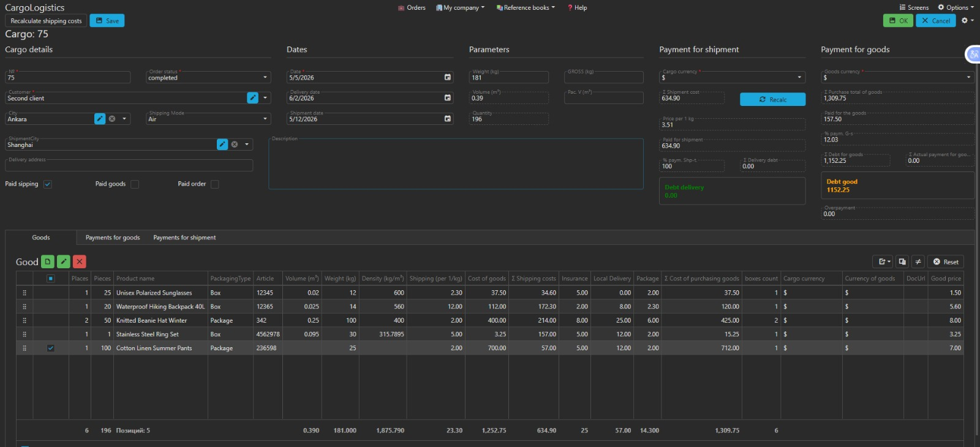Open the Reference books menu

coord(526,7)
